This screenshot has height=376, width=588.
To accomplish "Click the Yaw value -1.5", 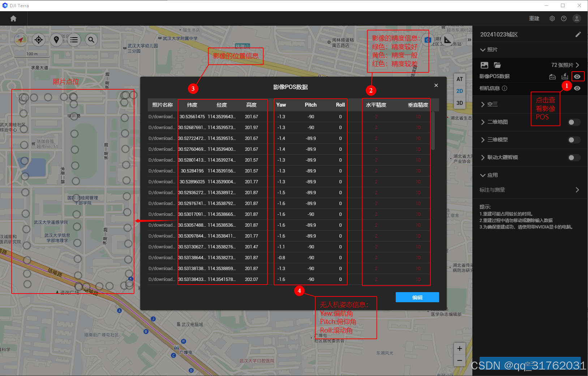I will (281, 193).
